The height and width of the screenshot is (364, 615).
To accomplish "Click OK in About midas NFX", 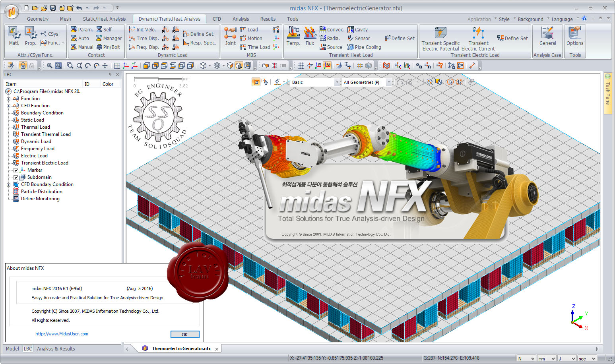I will click(185, 334).
